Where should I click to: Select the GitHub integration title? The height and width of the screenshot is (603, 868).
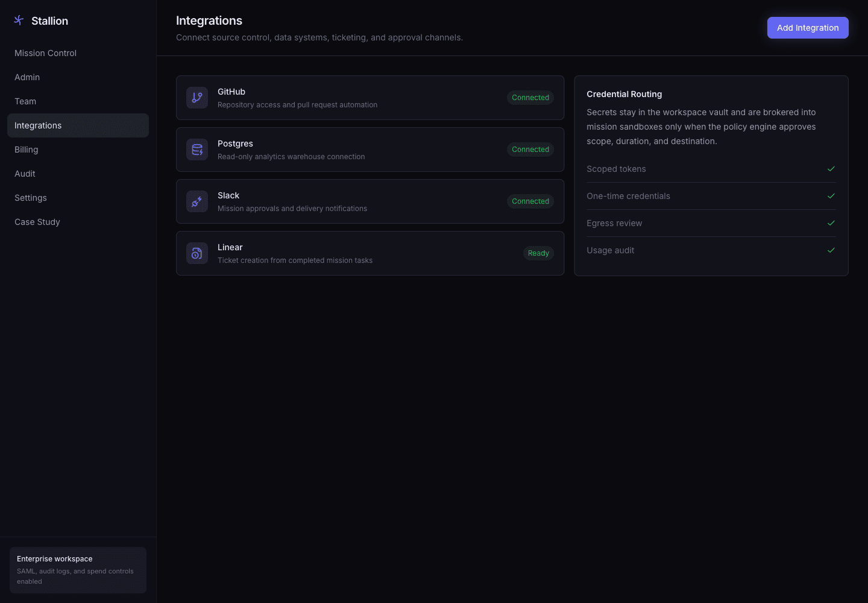point(231,92)
